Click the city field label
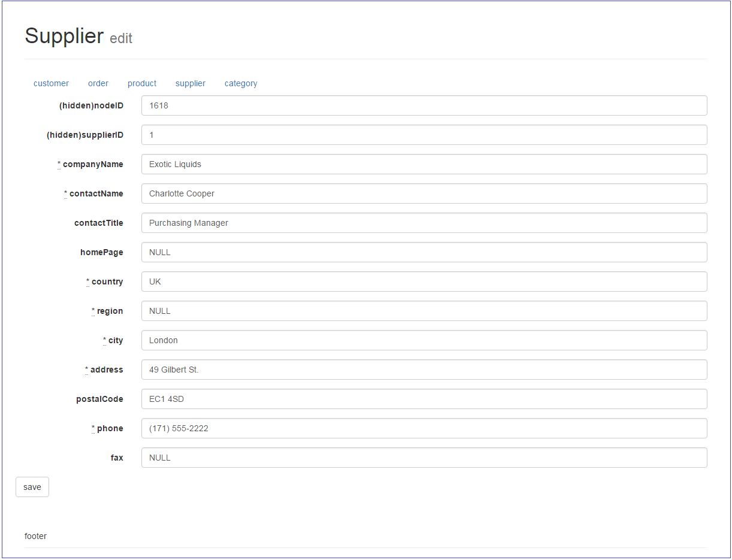Screen dimensions: 732x560 tap(113, 340)
